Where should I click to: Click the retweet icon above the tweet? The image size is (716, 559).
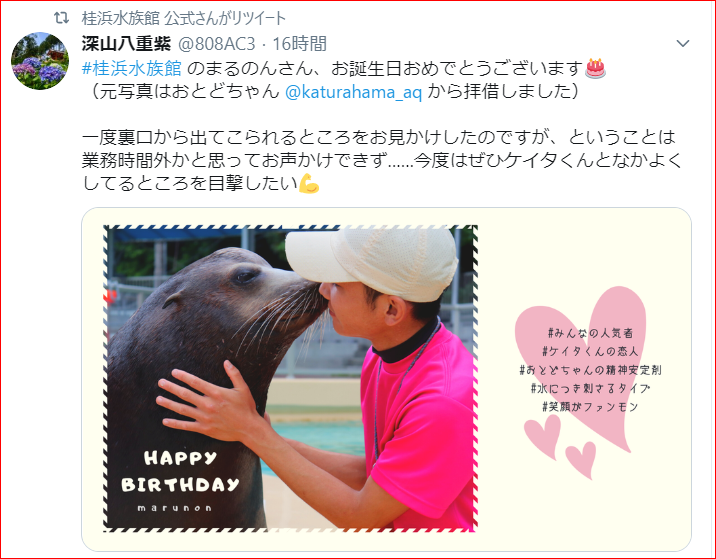[62, 18]
